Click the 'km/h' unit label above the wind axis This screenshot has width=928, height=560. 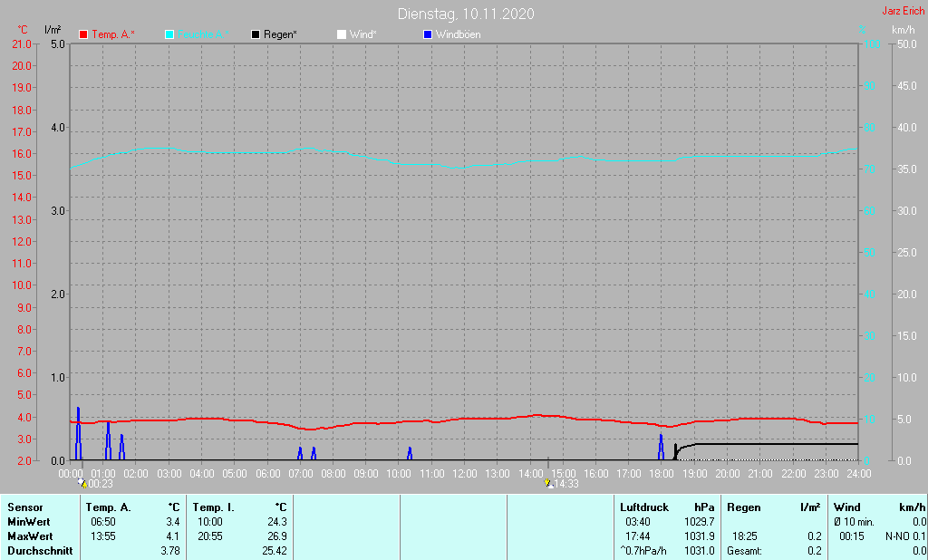(x=904, y=30)
